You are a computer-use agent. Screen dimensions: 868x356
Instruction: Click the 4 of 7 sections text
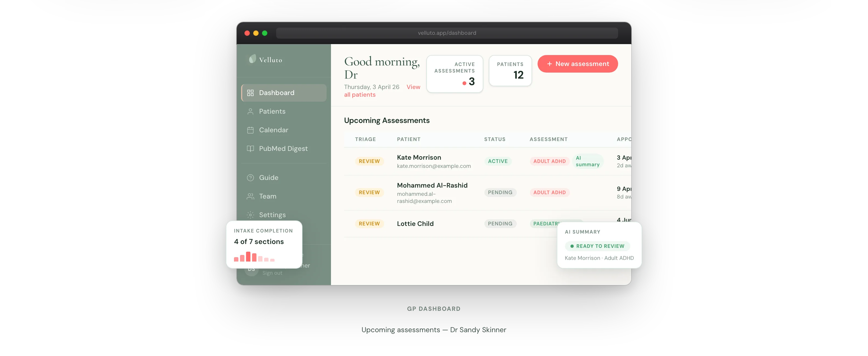click(x=258, y=242)
